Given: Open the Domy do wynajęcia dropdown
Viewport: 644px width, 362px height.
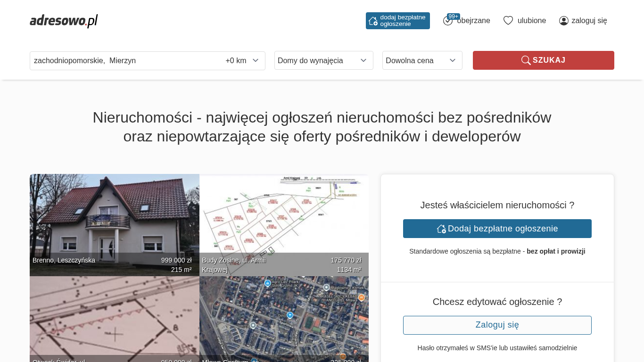Looking at the screenshot, I should (323, 60).
